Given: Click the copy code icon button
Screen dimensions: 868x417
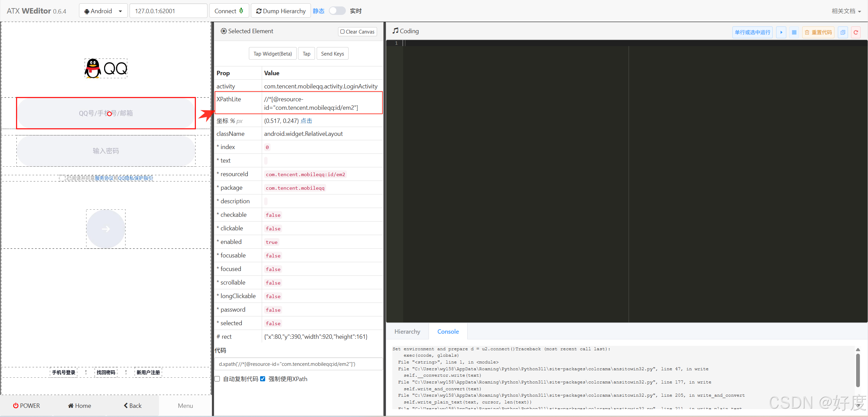Looking at the screenshot, I should tap(843, 32).
